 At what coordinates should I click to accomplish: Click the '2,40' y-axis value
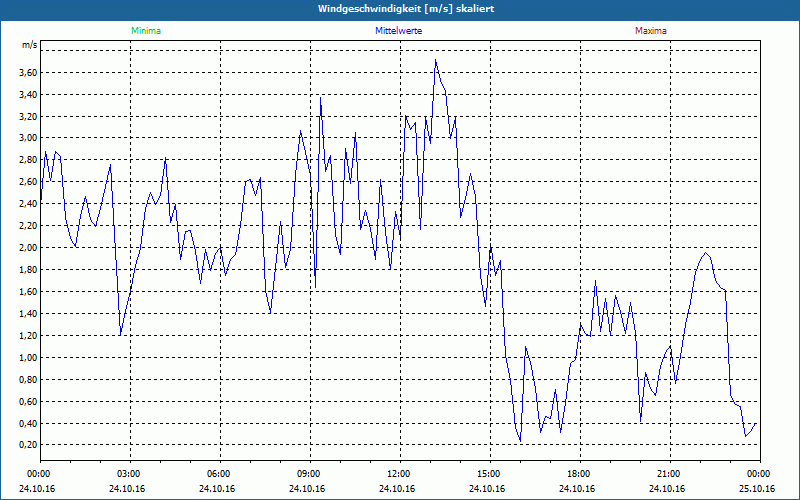pos(30,204)
